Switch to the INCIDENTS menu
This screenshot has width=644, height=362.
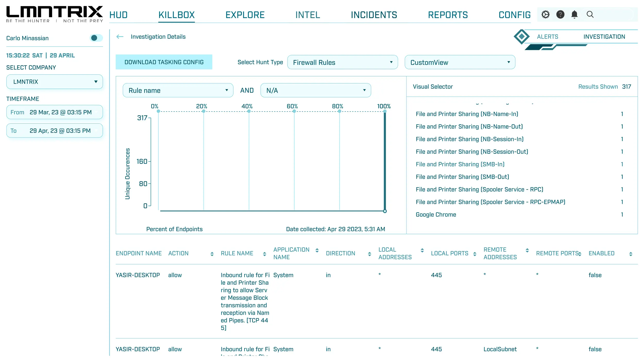coord(374,15)
